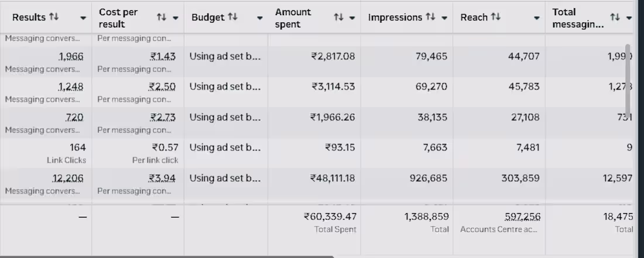The width and height of the screenshot is (644, 258).
Task: Open the 12,206 messaging conversations result
Action: [70, 178]
